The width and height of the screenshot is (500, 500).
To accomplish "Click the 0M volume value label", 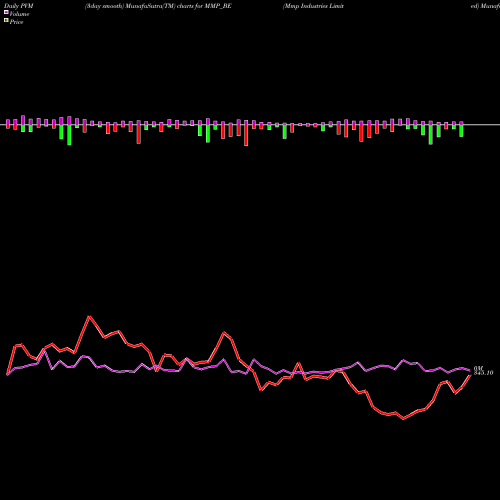I will pos(478,368).
